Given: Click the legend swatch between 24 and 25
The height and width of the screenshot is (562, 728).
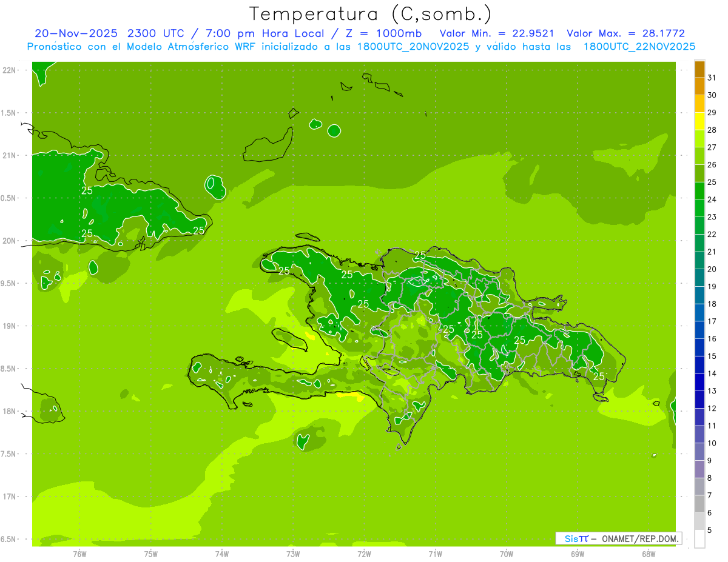Looking at the screenshot, I should pos(699,191).
